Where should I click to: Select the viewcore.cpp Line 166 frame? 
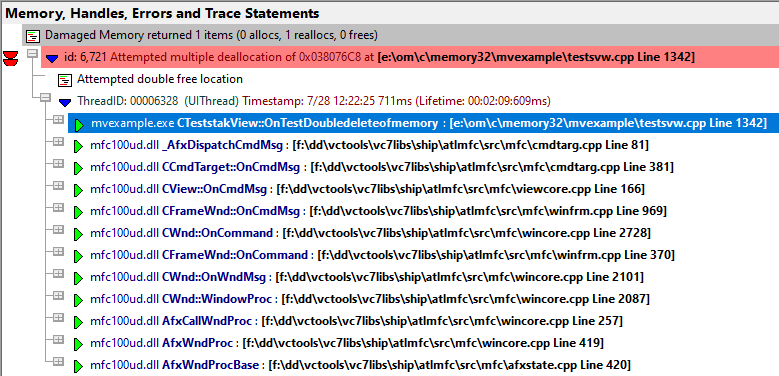point(368,189)
